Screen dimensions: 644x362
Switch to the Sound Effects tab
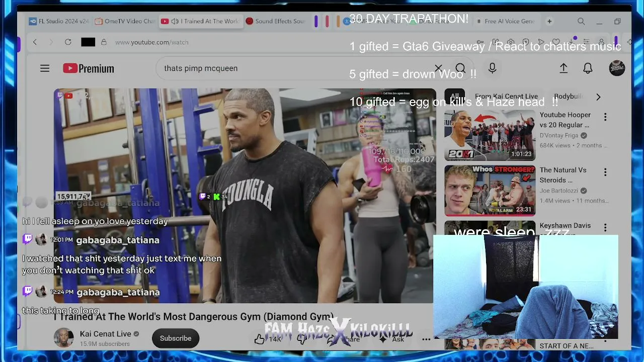(x=276, y=21)
